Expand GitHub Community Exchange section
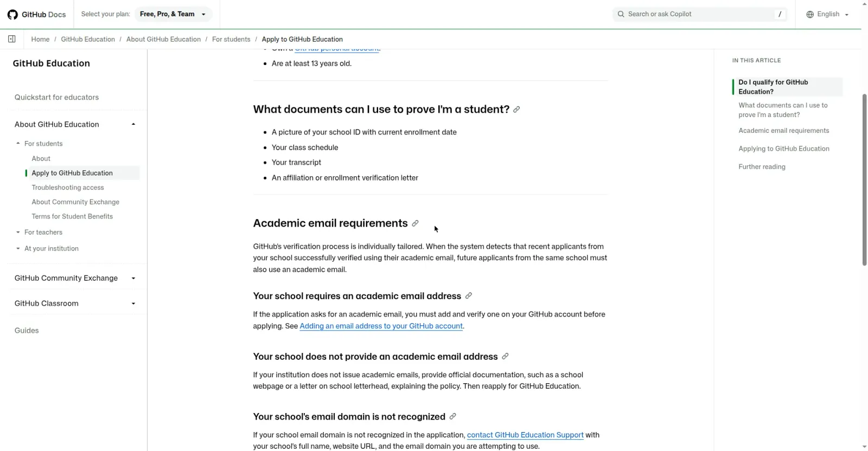The height and width of the screenshot is (451, 868). pyautogui.click(x=133, y=279)
